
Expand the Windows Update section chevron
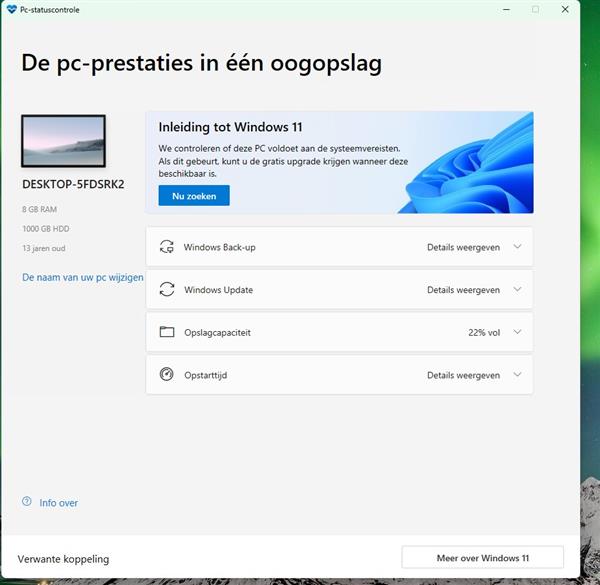517,290
